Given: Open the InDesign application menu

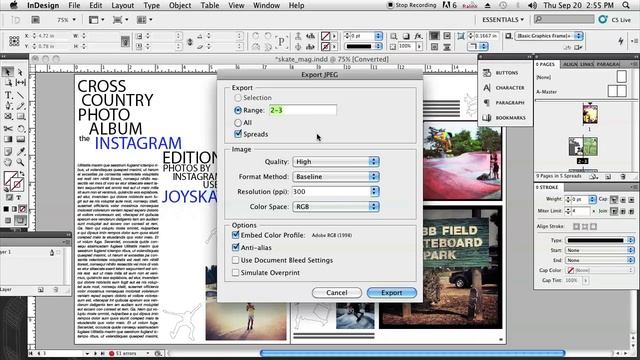Looking at the screenshot, I should [43, 5].
